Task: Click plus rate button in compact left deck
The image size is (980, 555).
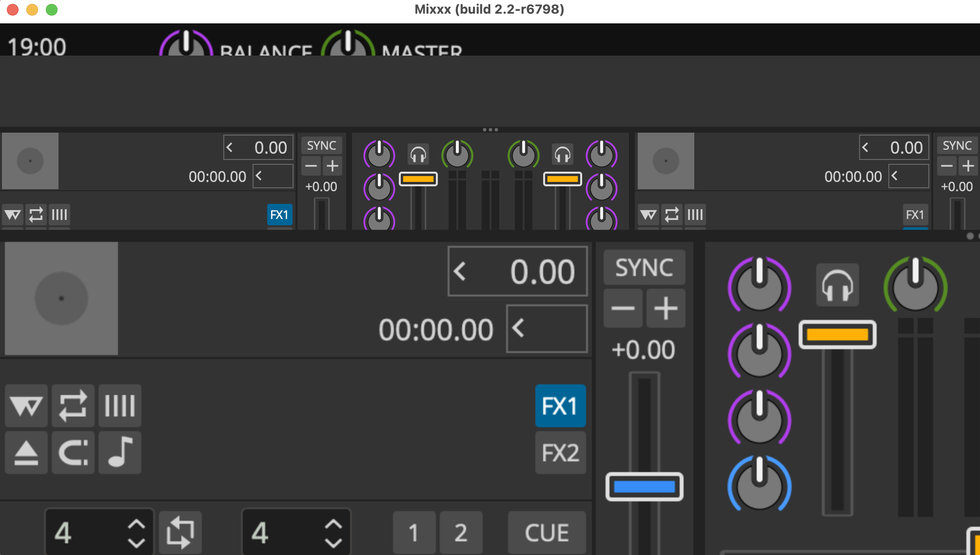Action: click(x=333, y=166)
